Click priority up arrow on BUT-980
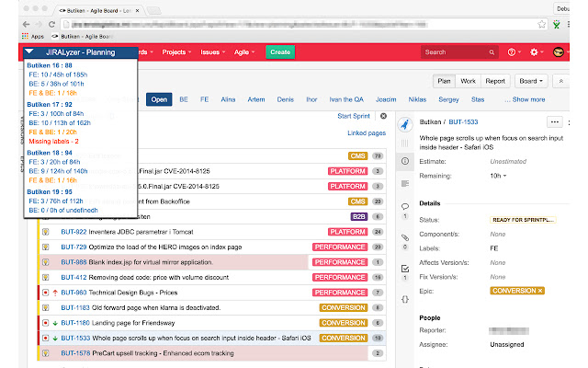Viewport: 588px width, 368px height. (55, 293)
